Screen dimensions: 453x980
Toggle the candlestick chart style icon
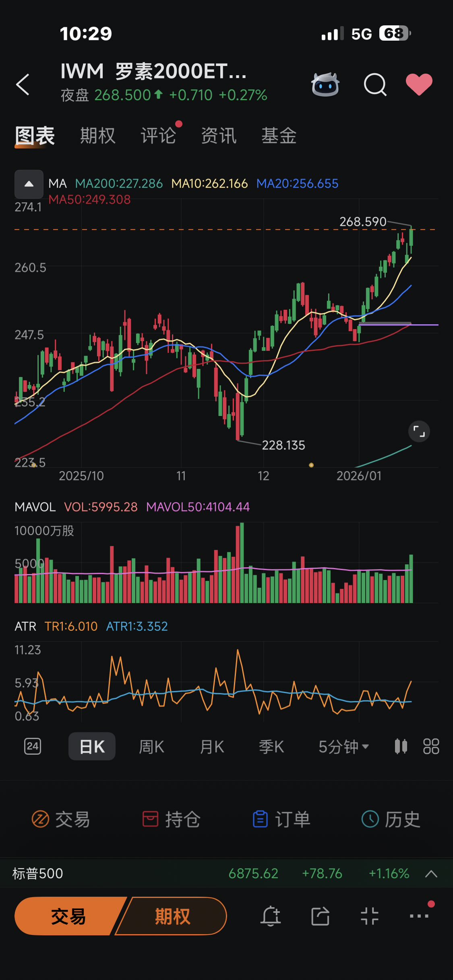click(x=401, y=746)
